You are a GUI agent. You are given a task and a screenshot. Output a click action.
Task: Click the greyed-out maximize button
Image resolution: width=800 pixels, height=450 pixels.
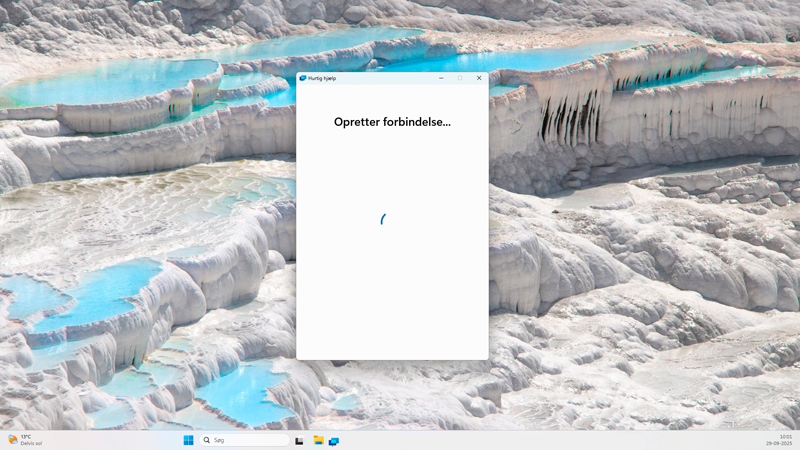(460, 78)
